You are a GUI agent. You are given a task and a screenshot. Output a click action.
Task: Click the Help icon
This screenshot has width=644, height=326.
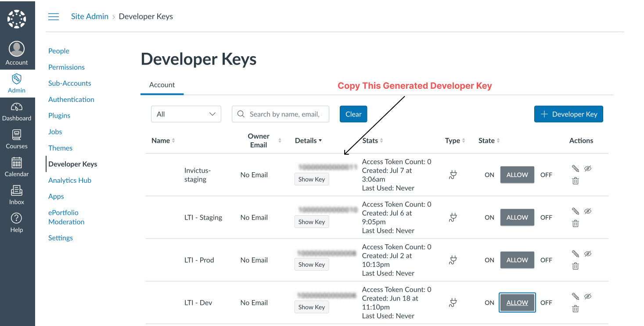[17, 222]
